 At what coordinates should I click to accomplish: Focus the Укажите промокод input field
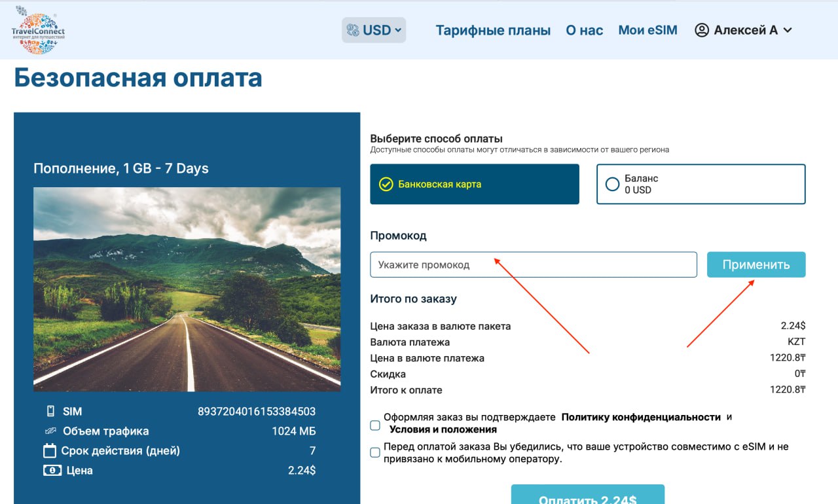tap(533, 264)
